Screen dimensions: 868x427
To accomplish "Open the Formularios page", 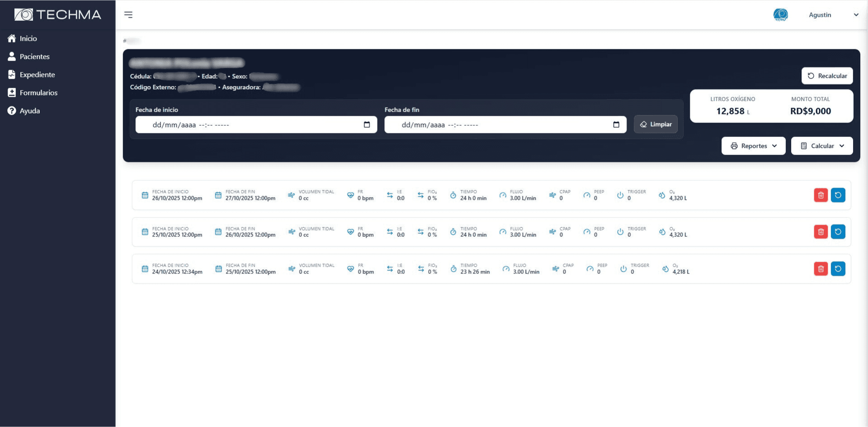I will click(x=38, y=93).
